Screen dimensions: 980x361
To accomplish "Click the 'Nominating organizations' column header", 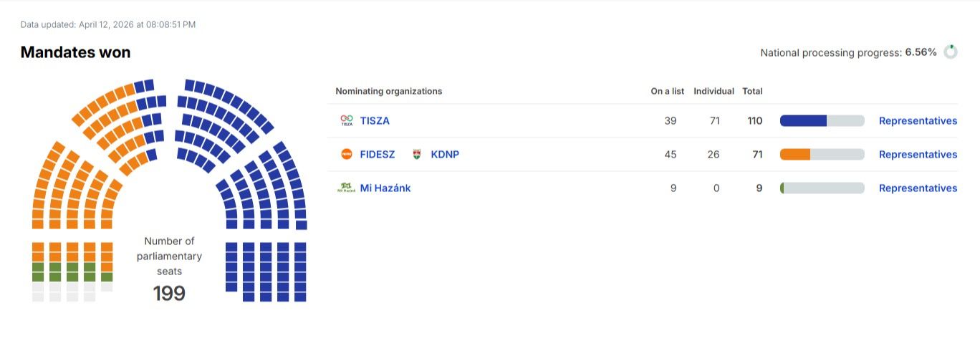I will [388, 91].
